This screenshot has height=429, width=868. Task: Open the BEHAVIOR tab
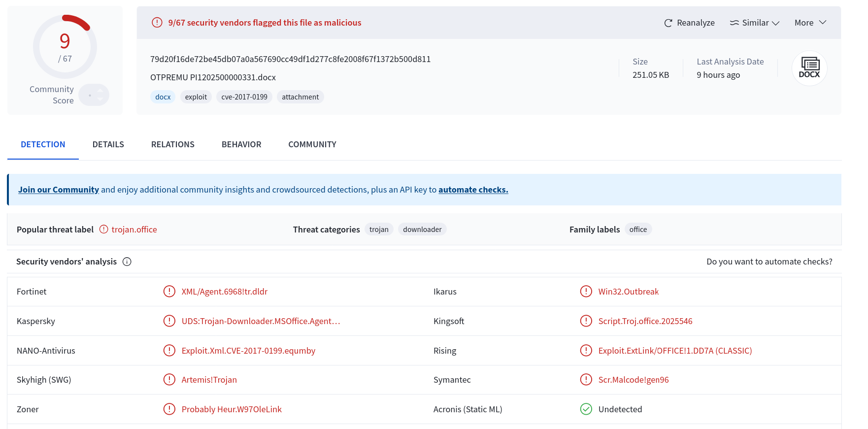(241, 144)
